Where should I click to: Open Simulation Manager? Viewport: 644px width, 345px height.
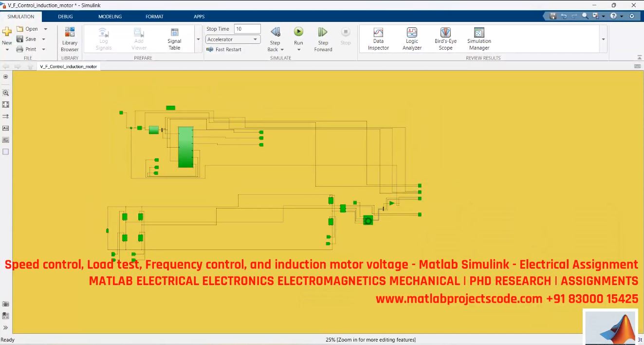click(479, 39)
